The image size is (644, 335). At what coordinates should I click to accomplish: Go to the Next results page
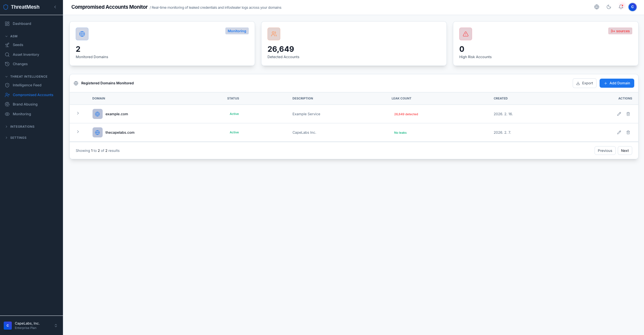coord(624,150)
